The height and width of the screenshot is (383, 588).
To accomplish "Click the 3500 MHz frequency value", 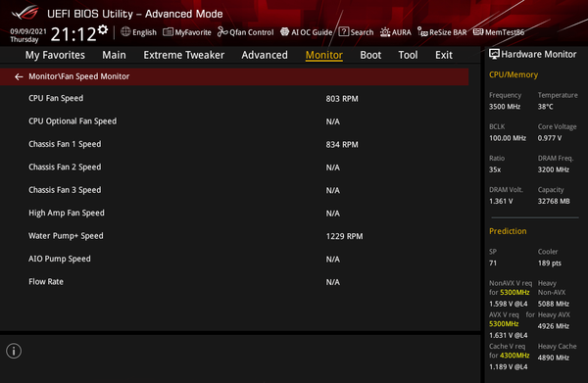I will pyautogui.click(x=505, y=107).
